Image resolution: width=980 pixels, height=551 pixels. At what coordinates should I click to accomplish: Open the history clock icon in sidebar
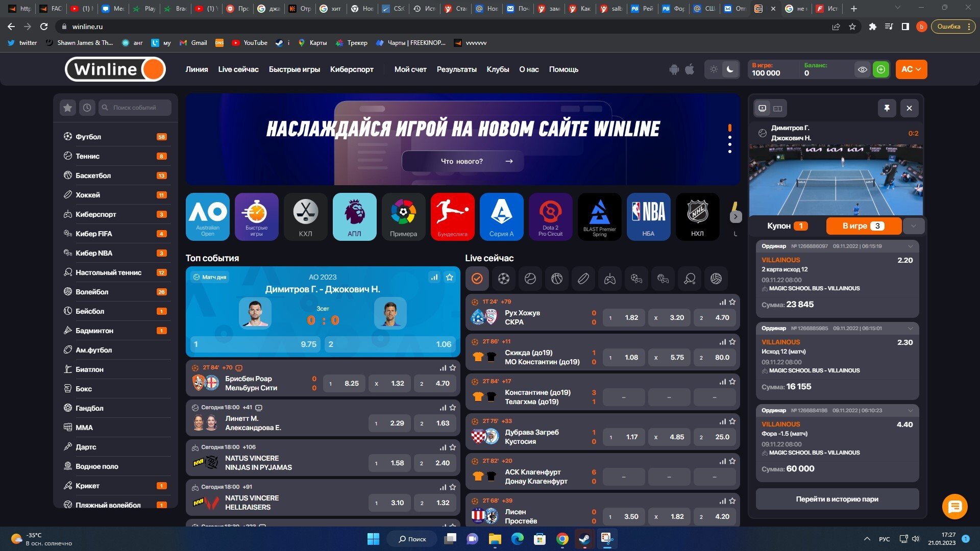[87, 108]
